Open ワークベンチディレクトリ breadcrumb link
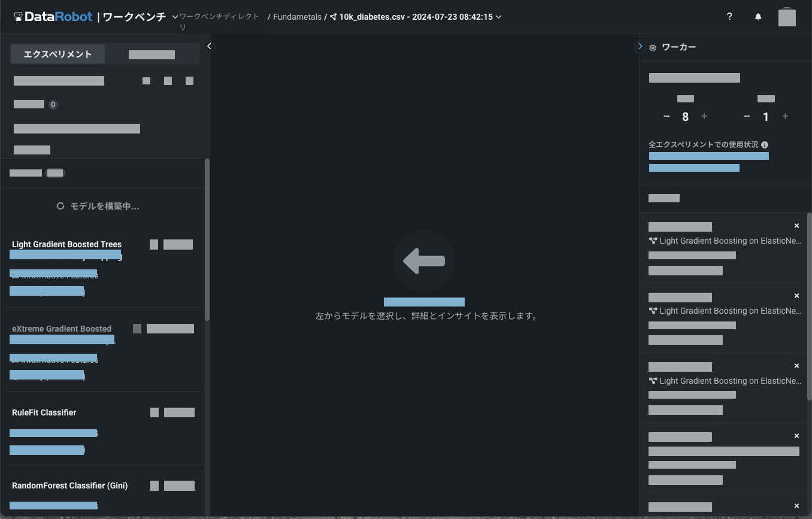The height and width of the screenshot is (519, 812). point(219,17)
